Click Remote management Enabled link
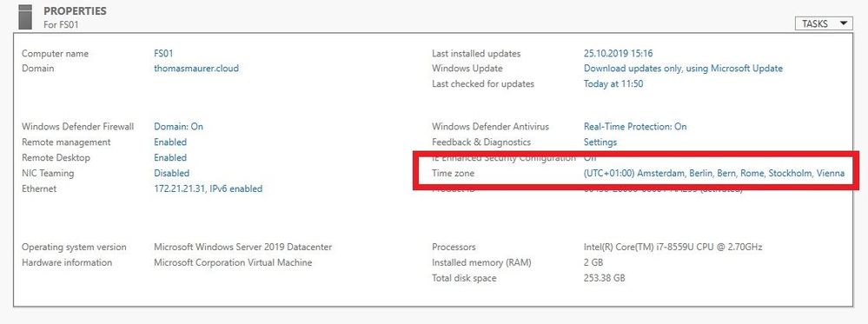Image resolution: width=868 pixels, height=324 pixels. [x=170, y=142]
